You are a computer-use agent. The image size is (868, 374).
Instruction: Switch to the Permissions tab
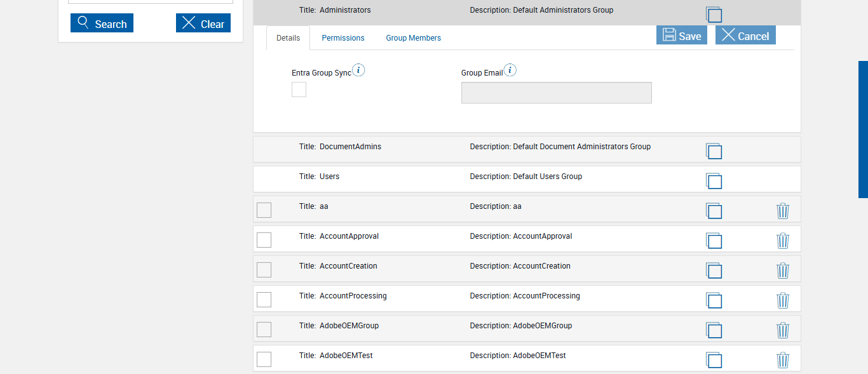(343, 38)
